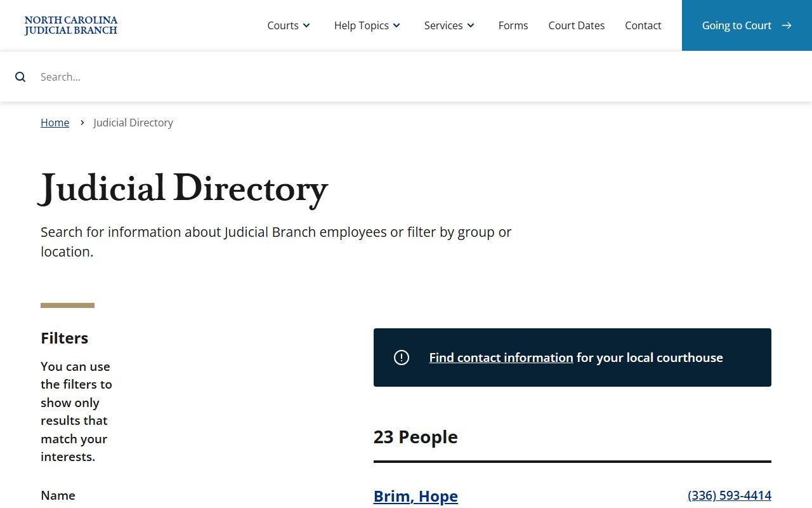The image size is (812, 508).
Task: Click the exclamation info icon in the banner
Action: pos(402,358)
